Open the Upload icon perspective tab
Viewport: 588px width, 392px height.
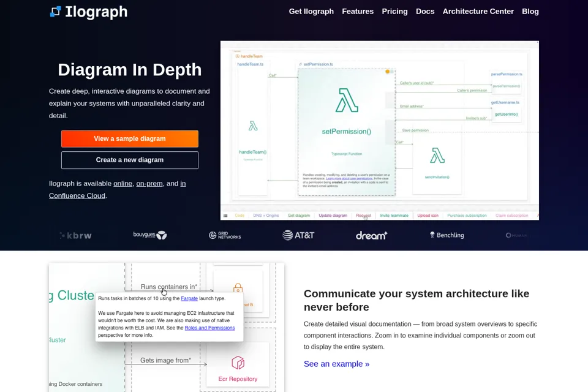[428, 216]
